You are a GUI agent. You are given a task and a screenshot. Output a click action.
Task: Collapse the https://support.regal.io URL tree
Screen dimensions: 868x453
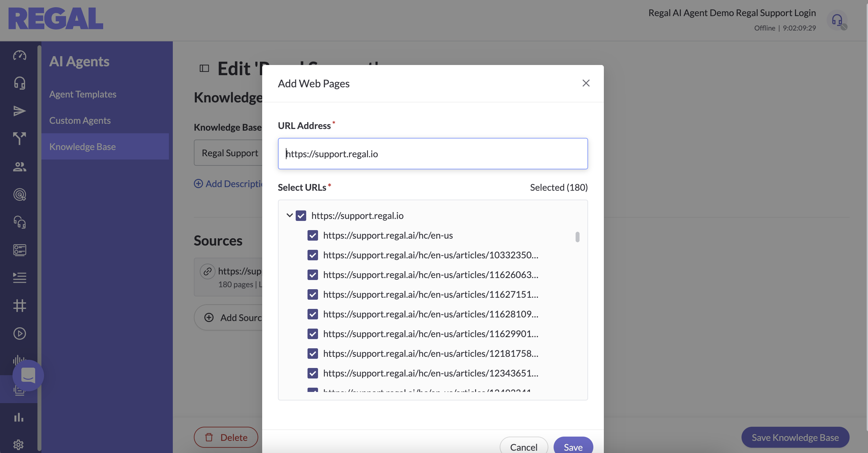pyautogui.click(x=289, y=215)
